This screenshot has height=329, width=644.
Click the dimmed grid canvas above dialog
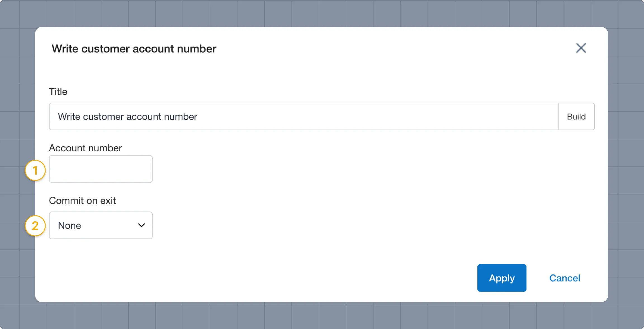pyautogui.click(x=321, y=13)
